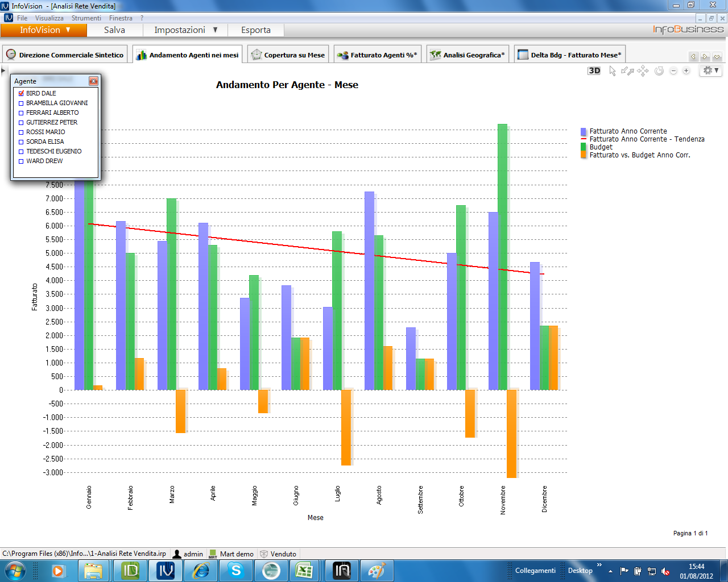Launch Windows Media Player from taskbar

[58, 571]
